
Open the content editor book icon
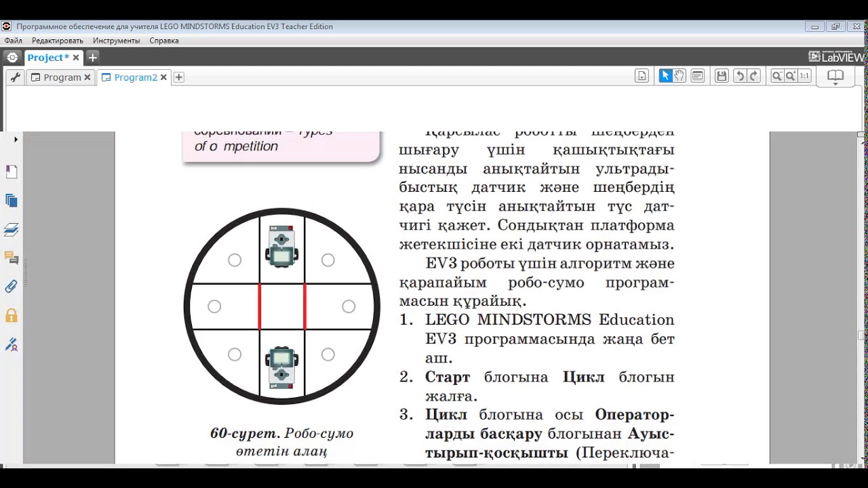[835, 75]
